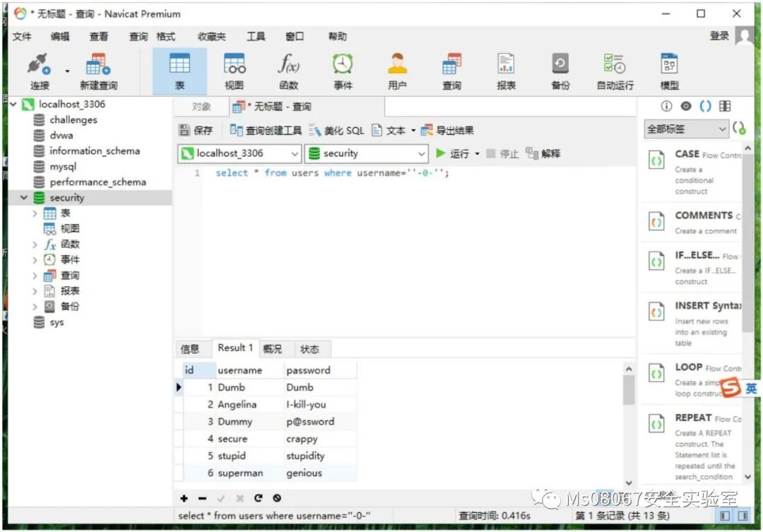Screen dimensions: 763x532
Task: Click the username column header
Action: coord(249,370)
